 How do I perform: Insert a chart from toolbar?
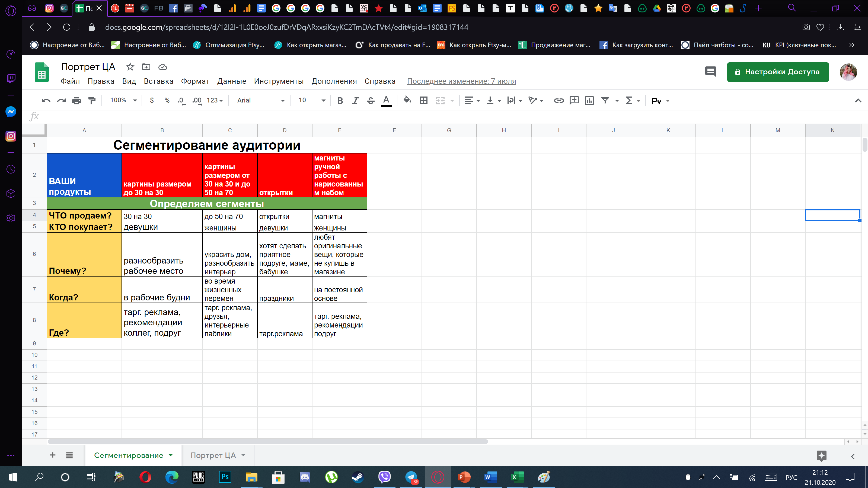tap(589, 100)
